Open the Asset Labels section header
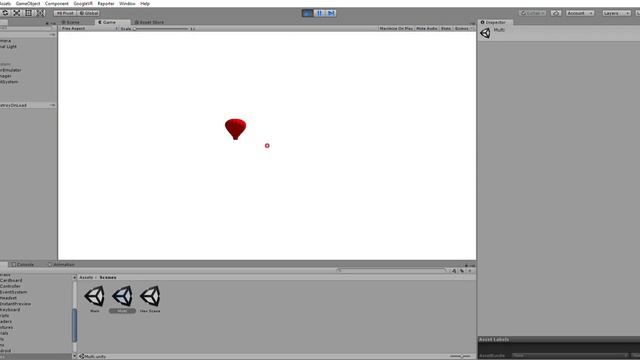The width and height of the screenshot is (640, 360). pyautogui.click(x=559, y=340)
